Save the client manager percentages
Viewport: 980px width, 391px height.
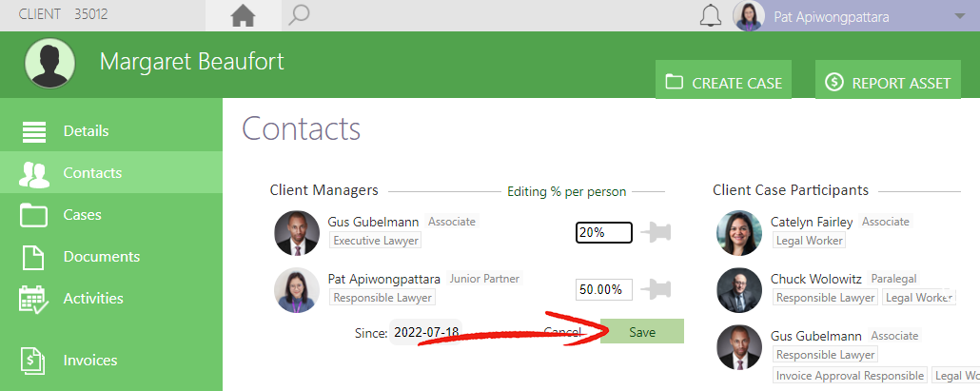tap(642, 332)
